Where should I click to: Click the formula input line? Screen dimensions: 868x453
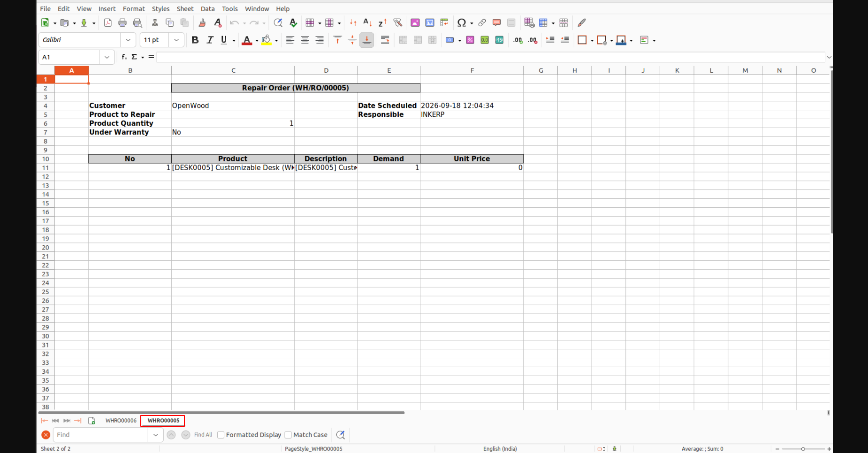click(x=491, y=57)
